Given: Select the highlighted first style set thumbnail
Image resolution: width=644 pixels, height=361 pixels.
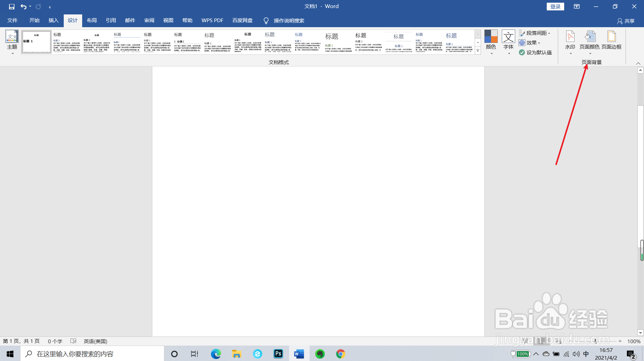Looking at the screenshot, I should click(x=37, y=42).
